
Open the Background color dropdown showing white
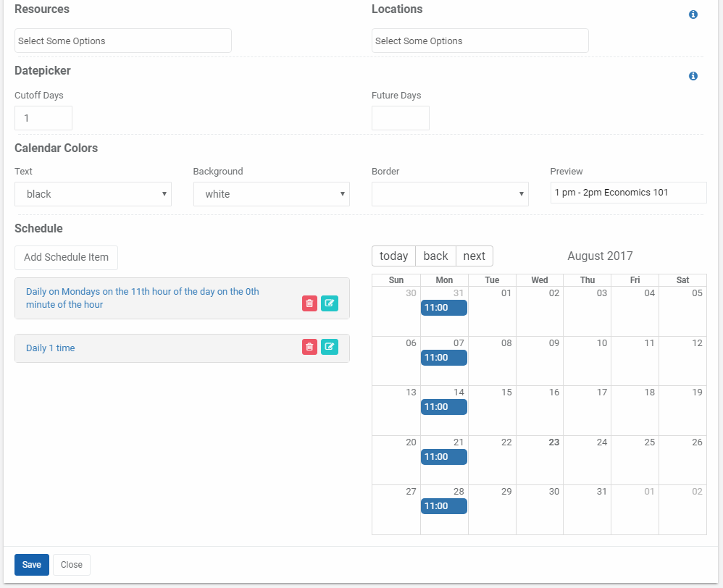coord(272,194)
